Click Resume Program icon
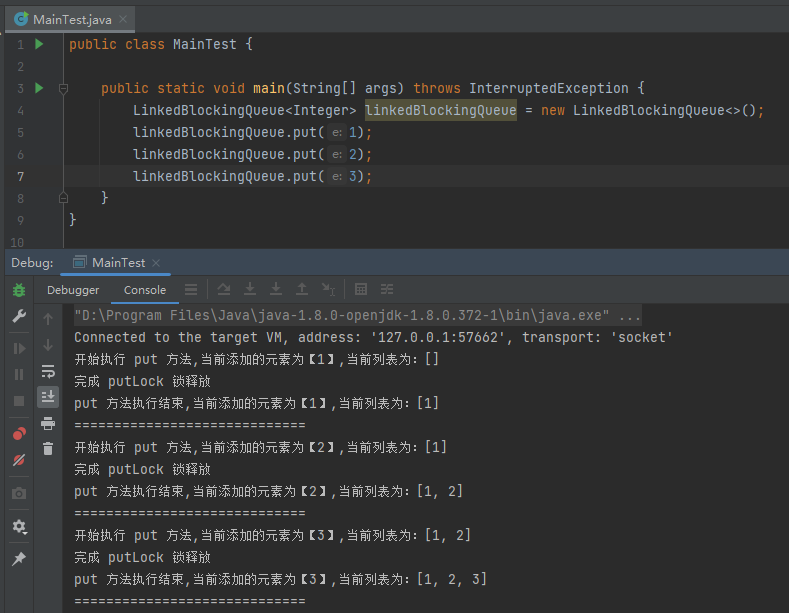Screen dimensions: 789x613 click(19, 348)
